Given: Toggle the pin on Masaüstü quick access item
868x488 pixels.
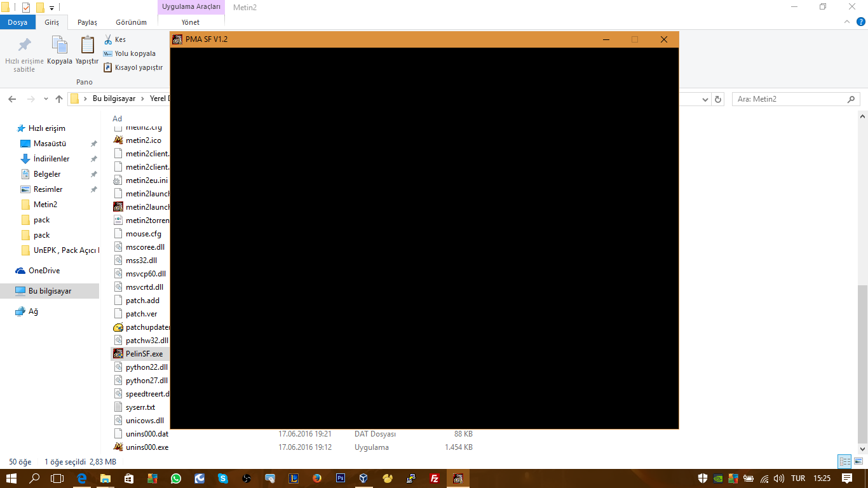Looking at the screenshot, I should (93, 144).
